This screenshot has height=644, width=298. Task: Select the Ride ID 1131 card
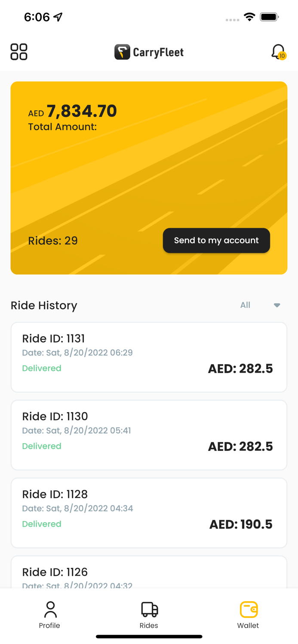pyautogui.click(x=149, y=357)
